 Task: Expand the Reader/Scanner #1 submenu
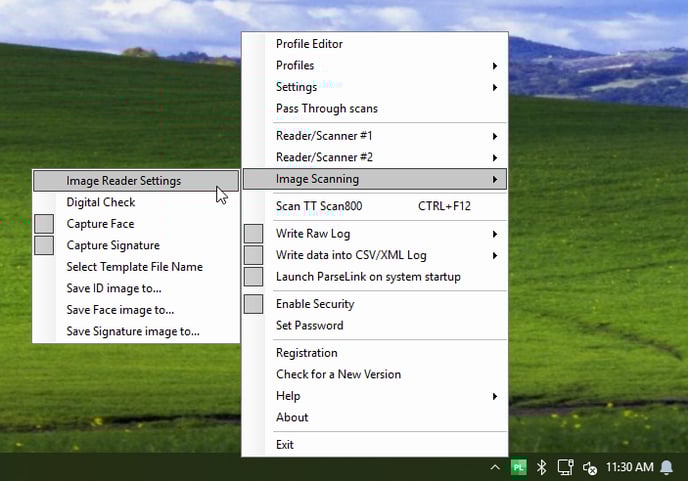[x=375, y=136]
